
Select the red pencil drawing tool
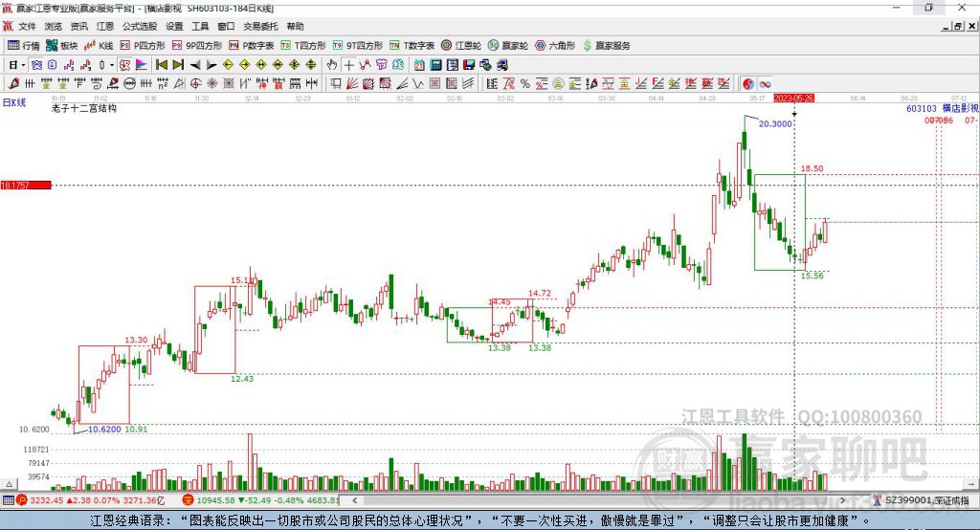pyautogui.click(x=13, y=84)
